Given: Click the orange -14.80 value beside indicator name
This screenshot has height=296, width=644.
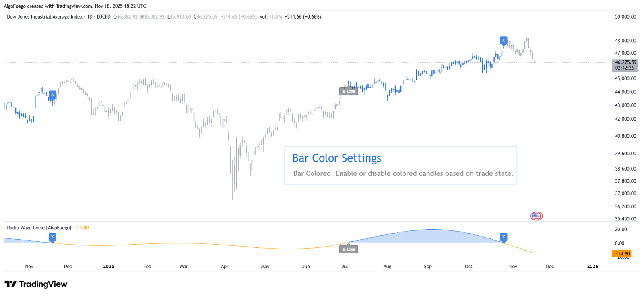Looking at the screenshot, I should 81,228.
